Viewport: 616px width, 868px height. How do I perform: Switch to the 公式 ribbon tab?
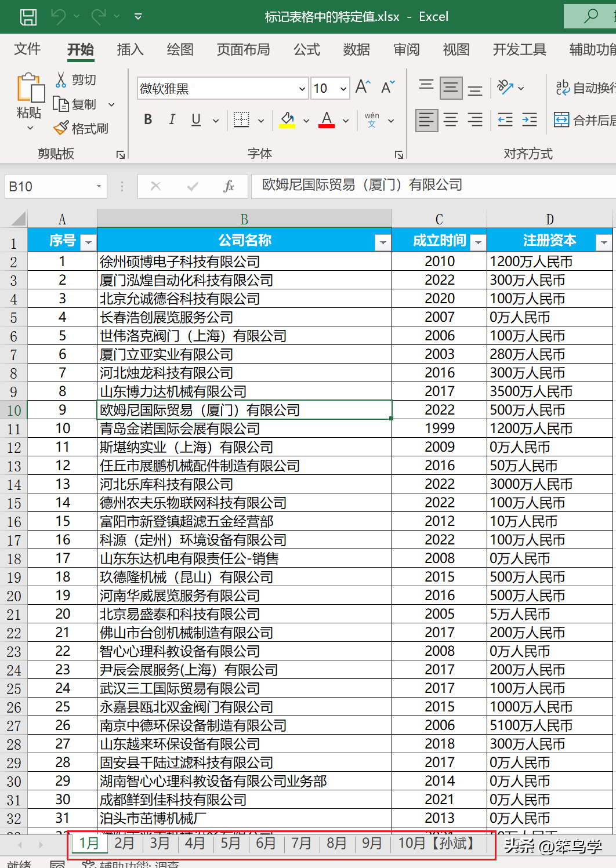(x=307, y=49)
